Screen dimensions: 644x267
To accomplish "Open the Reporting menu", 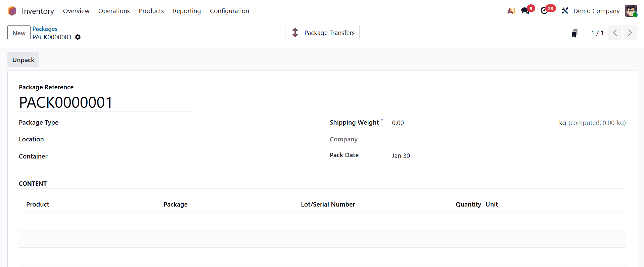I will point(187,11).
